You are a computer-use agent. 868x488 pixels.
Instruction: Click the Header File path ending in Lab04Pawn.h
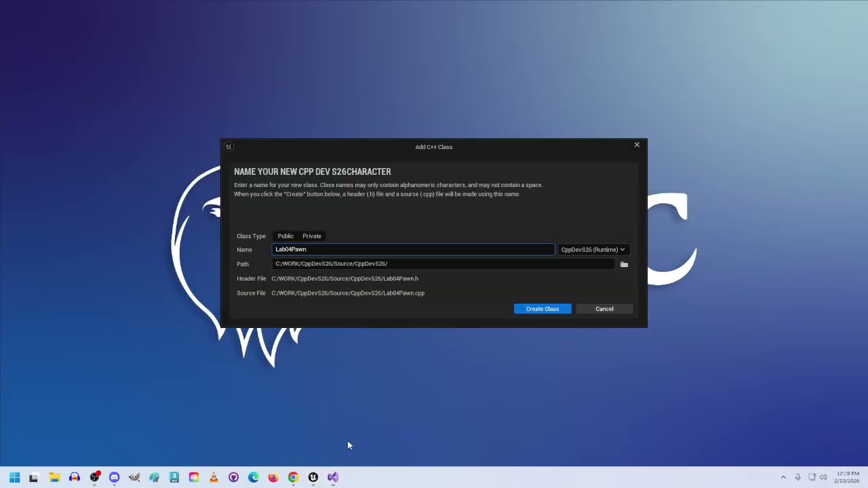(344, 279)
